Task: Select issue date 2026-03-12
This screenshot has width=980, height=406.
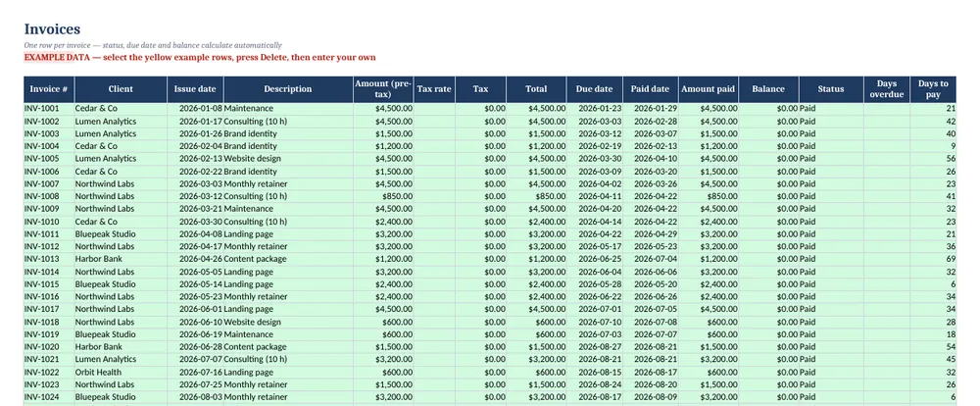Action: [195, 196]
